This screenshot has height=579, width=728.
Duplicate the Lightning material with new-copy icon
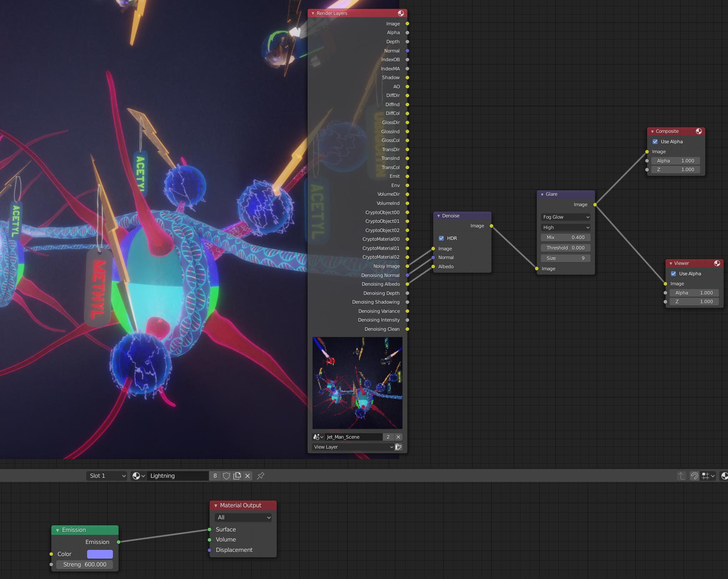tap(237, 476)
